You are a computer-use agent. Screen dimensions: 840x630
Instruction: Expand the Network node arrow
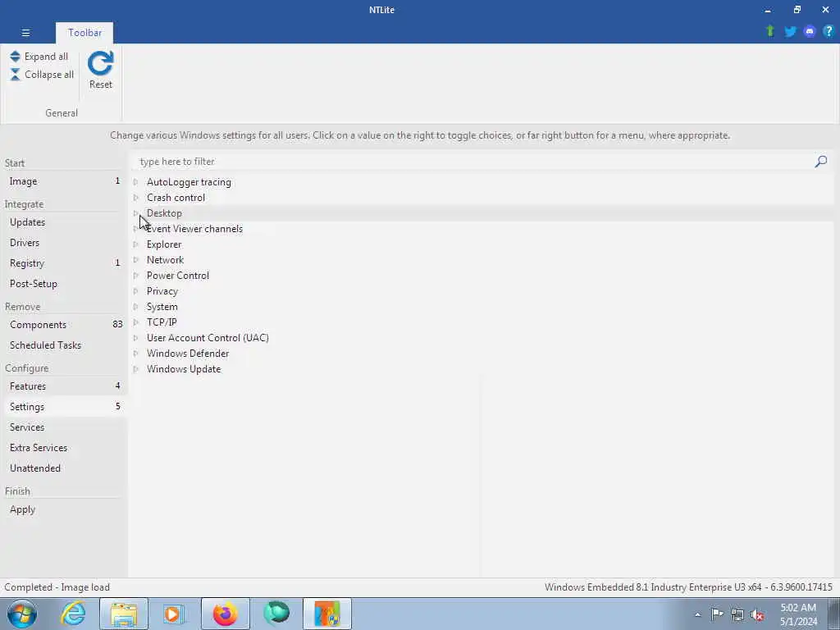point(135,260)
